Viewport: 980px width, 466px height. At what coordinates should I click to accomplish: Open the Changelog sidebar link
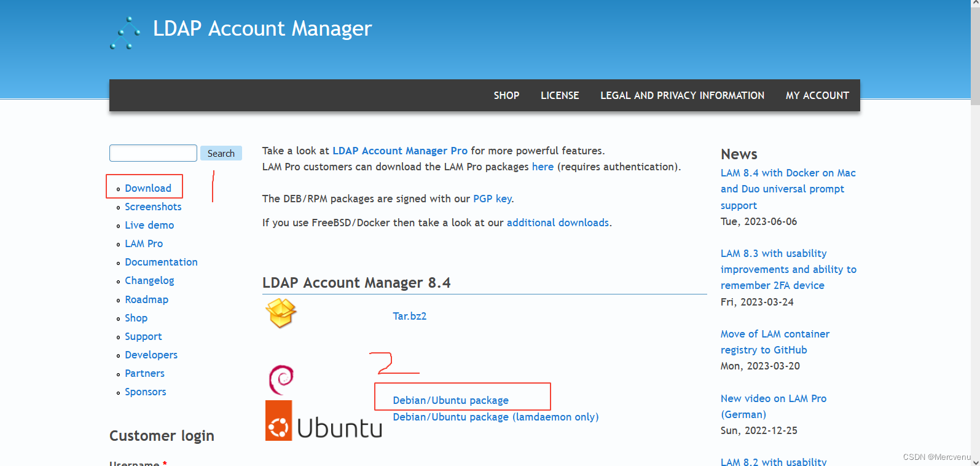point(149,280)
